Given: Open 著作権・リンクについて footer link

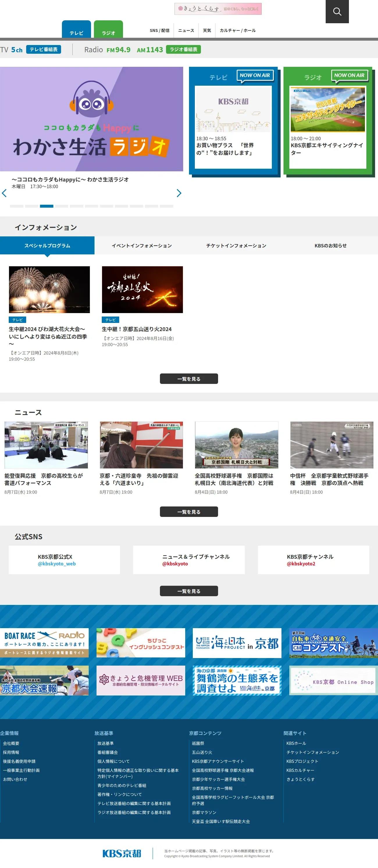Looking at the screenshot, I should (x=120, y=795).
